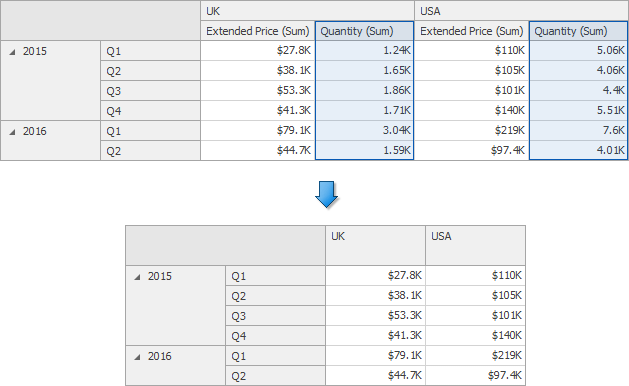The width and height of the screenshot is (629, 386).
Task: Select the 5.06K quantity cell
Action: tap(578, 51)
